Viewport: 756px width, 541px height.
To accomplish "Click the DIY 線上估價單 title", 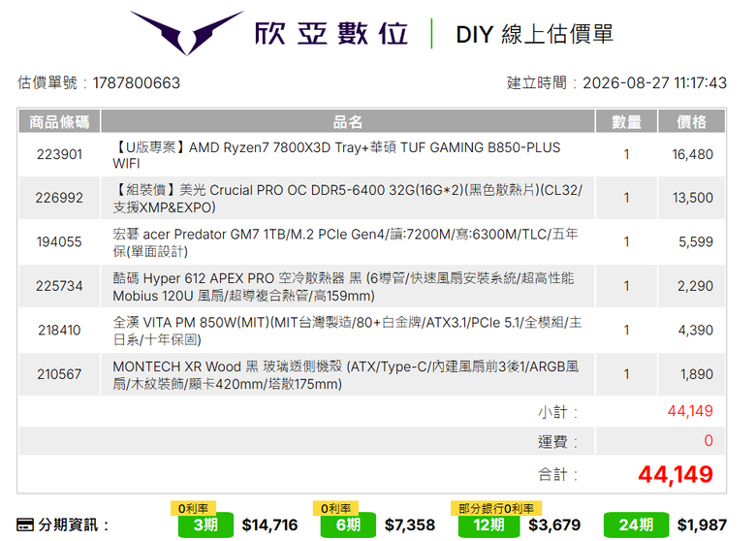I will pyautogui.click(x=534, y=34).
